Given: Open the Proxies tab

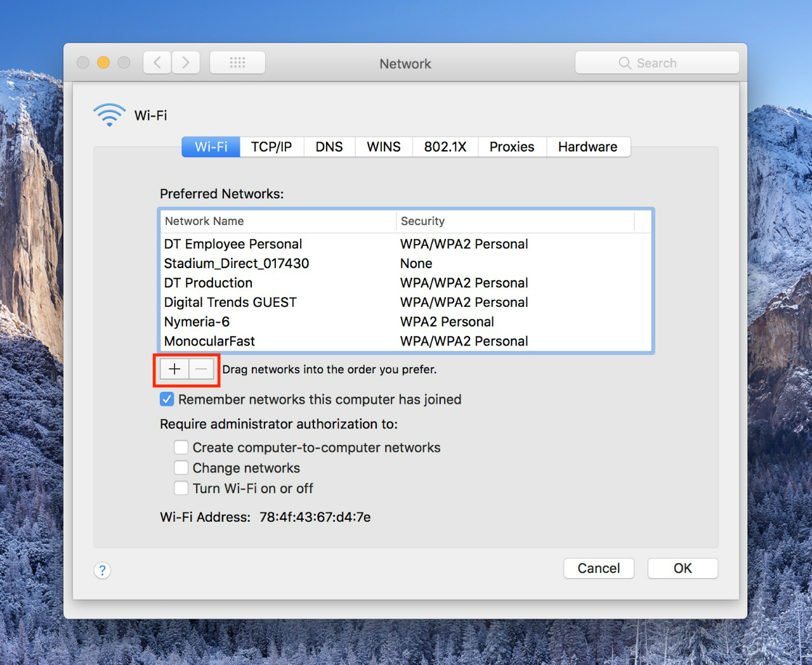Looking at the screenshot, I should [x=512, y=146].
